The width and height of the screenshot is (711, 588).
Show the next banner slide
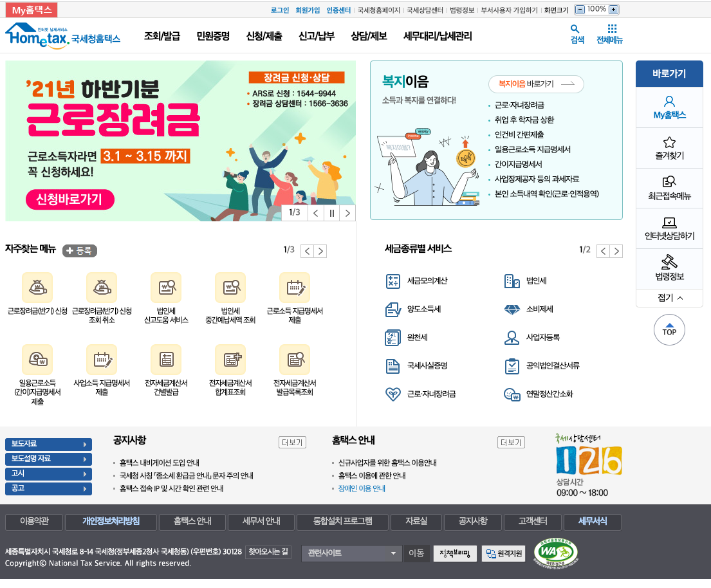tap(348, 213)
